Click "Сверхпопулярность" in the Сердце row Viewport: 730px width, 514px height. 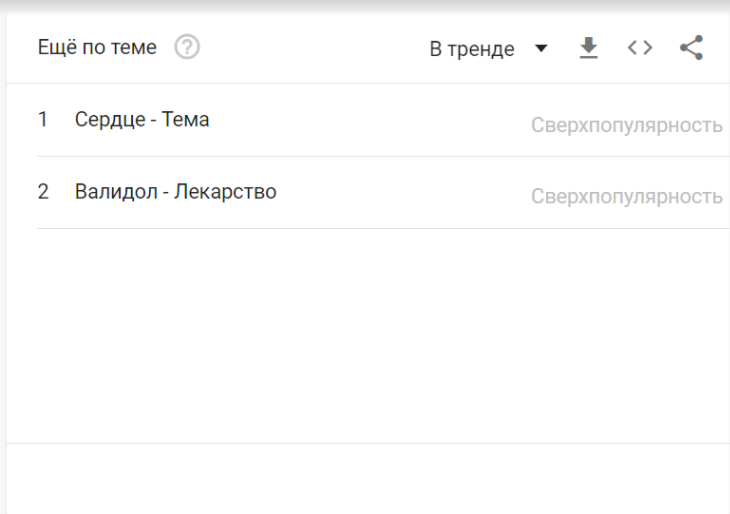pyautogui.click(x=626, y=125)
